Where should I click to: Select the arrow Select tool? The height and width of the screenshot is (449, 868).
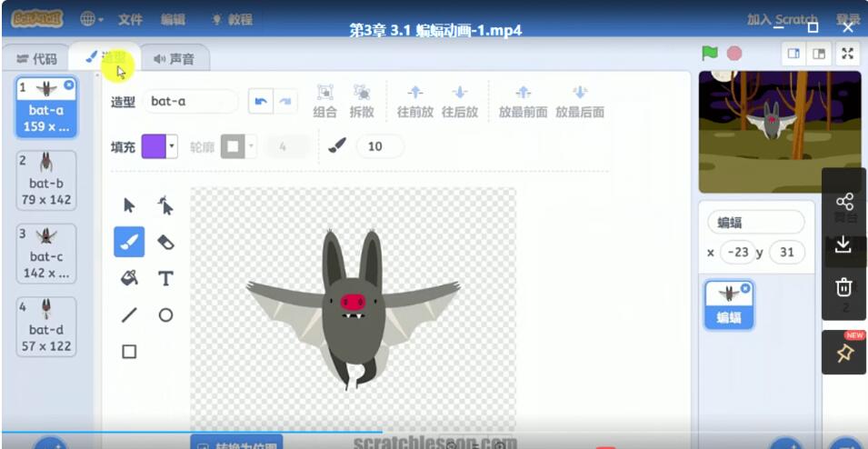(x=129, y=206)
